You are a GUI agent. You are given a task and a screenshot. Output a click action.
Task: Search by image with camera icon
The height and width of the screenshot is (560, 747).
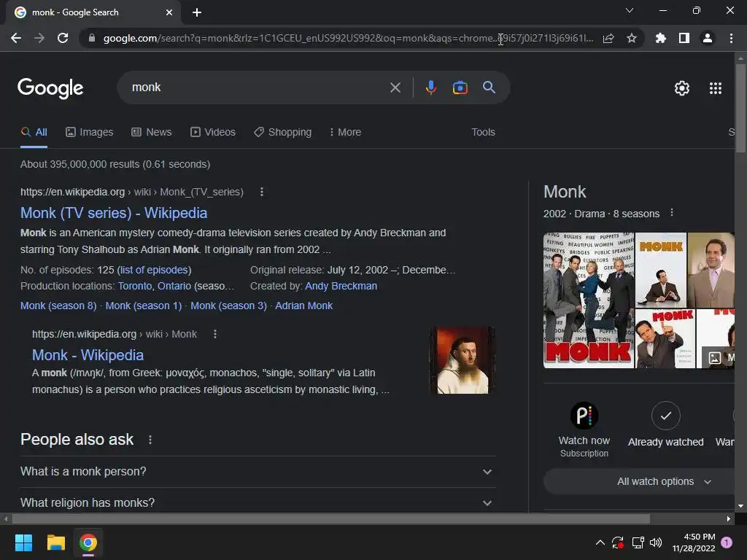tap(460, 87)
